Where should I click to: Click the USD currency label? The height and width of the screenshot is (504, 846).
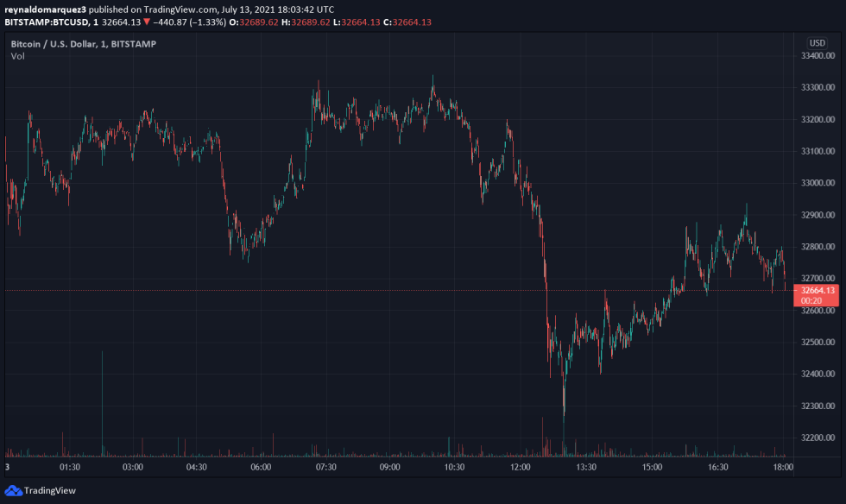click(x=816, y=43)
